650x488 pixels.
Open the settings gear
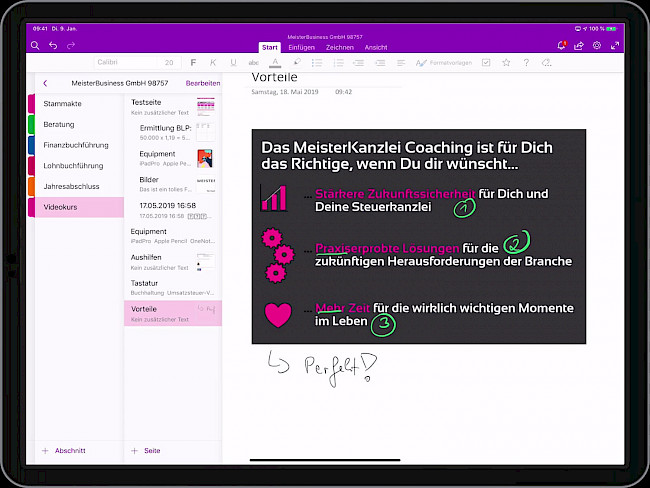tap(597, 45)
